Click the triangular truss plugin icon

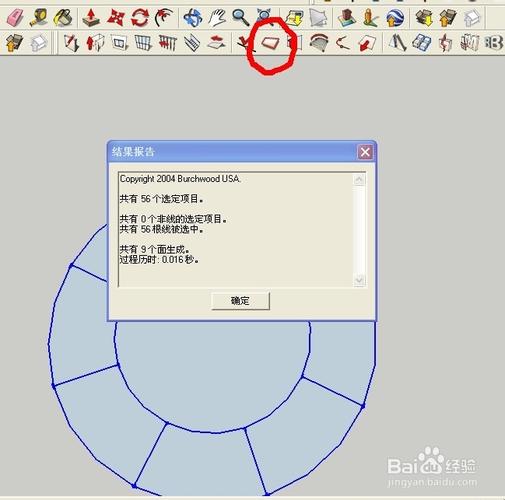pyautogui.click(x=397, y=43)
